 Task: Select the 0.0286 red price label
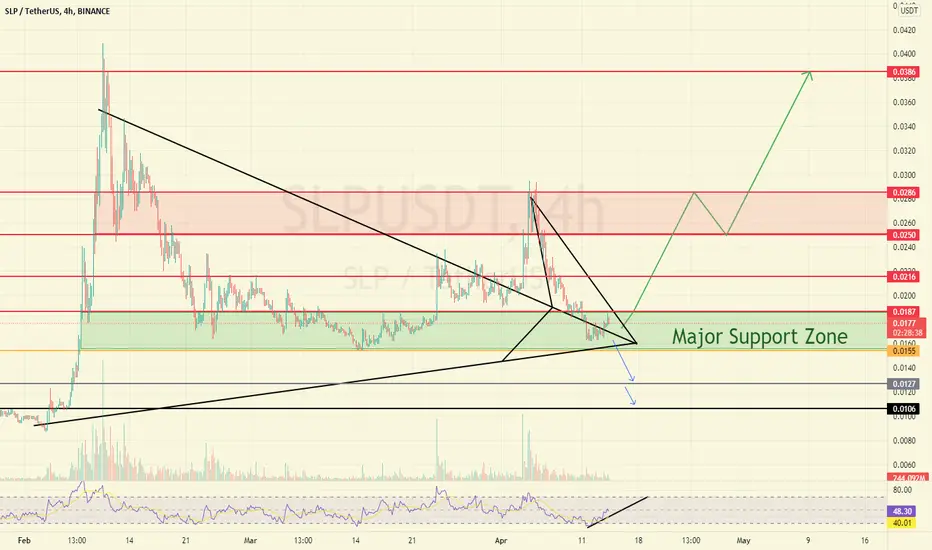pos(903,193)
